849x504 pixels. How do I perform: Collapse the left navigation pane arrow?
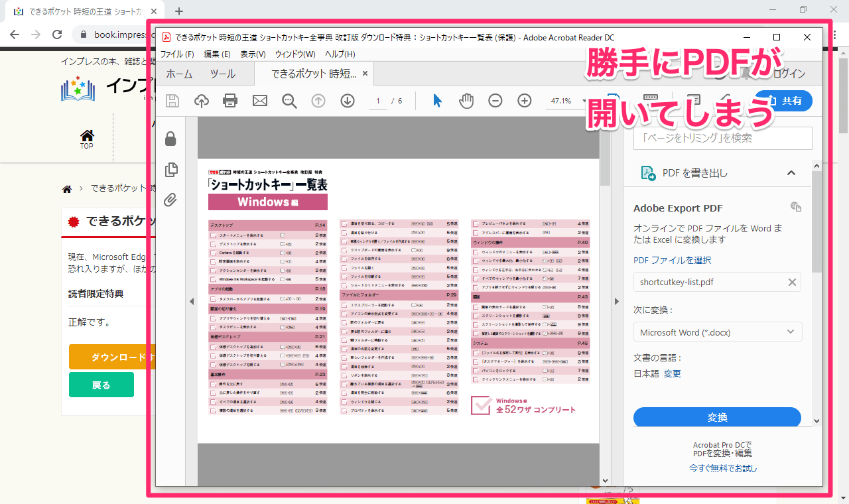click(x=191, y=301)
